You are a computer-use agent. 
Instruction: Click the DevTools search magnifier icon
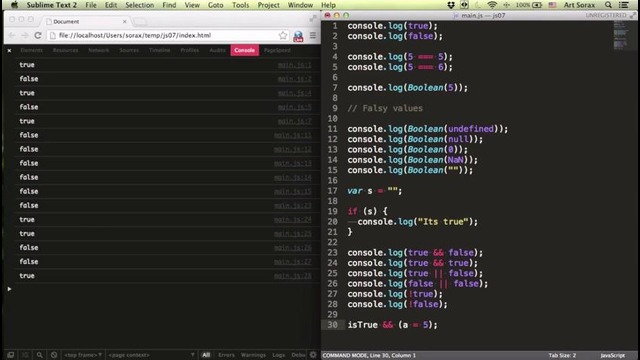[x=40, y=355]
